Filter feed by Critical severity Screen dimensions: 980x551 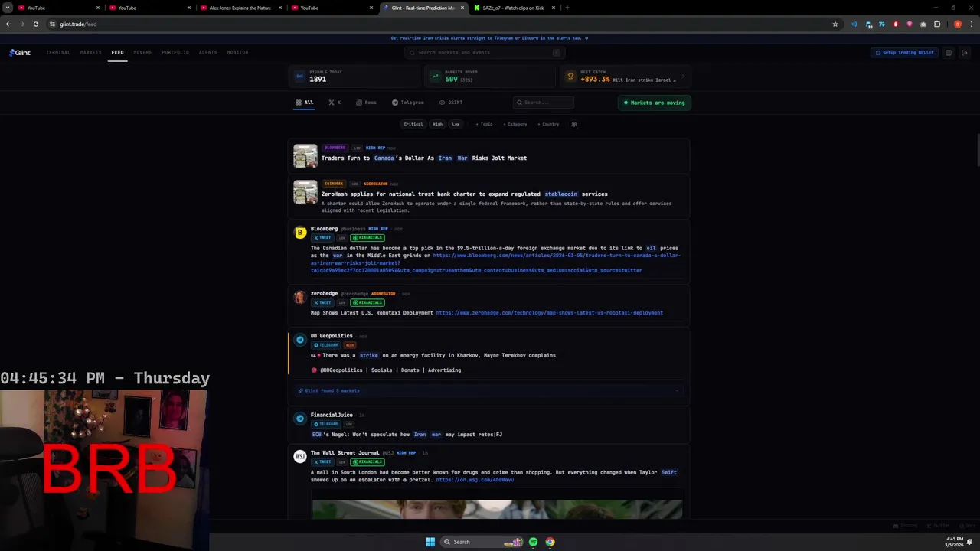pyautogui.click(x=413, y=124)
